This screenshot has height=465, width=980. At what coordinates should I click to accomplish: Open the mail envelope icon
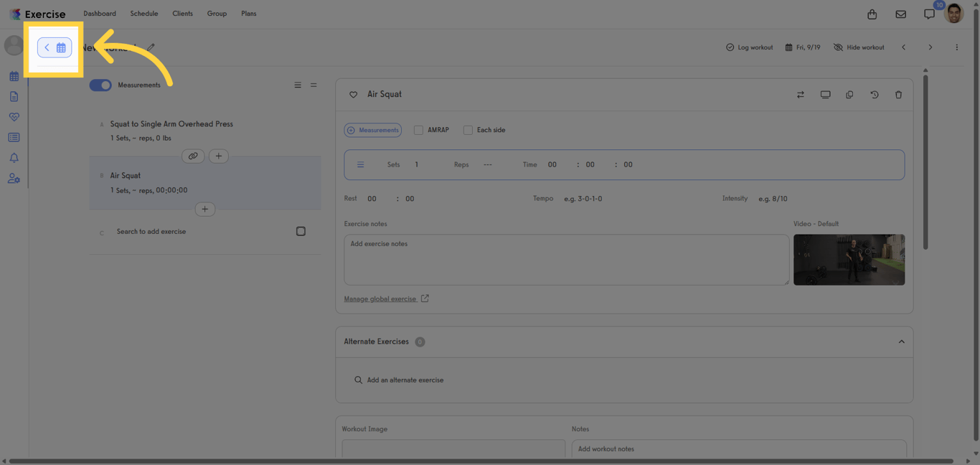pyautogui.click(x=901, y=14)
